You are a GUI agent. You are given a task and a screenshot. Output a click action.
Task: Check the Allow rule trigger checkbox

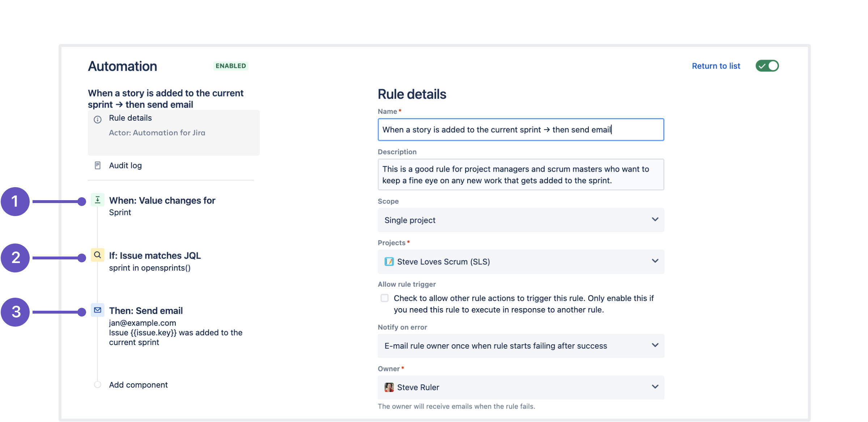(x=384, y=298)
